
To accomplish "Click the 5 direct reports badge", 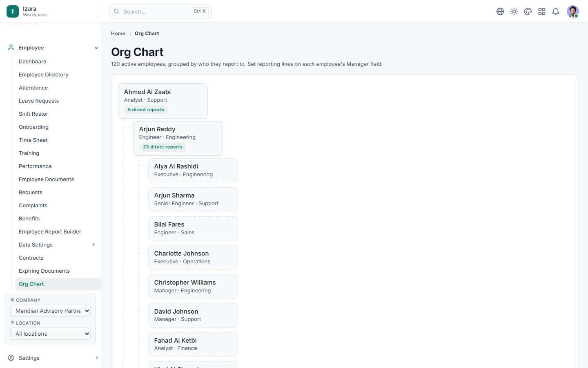I will click(146, 110).
